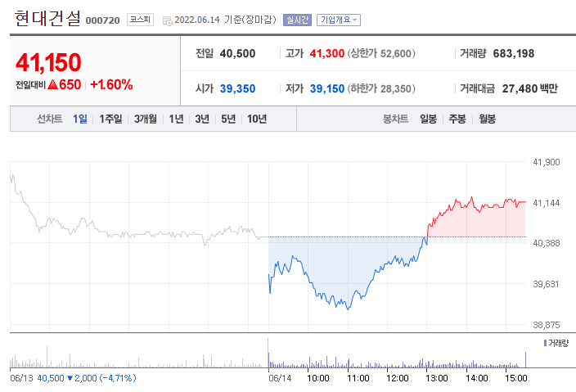The image size is (576, 392).
Task: Click the lower limit text 하한가 28,350
Action: 381,89
